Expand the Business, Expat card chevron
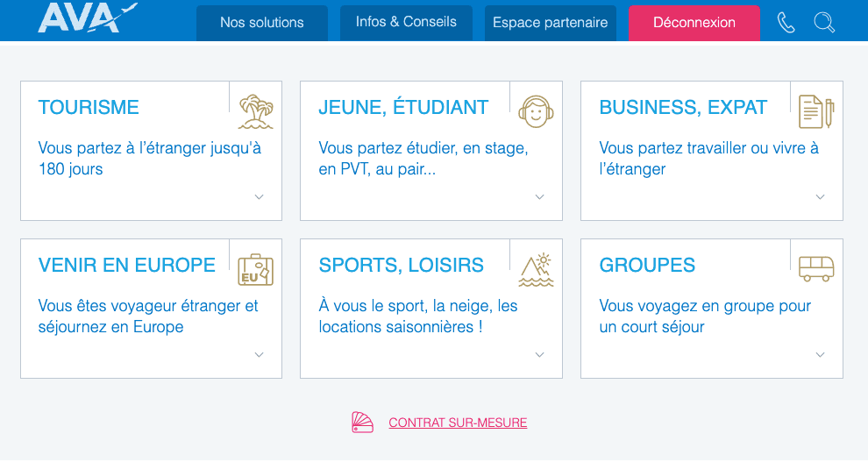 [820, 197]
